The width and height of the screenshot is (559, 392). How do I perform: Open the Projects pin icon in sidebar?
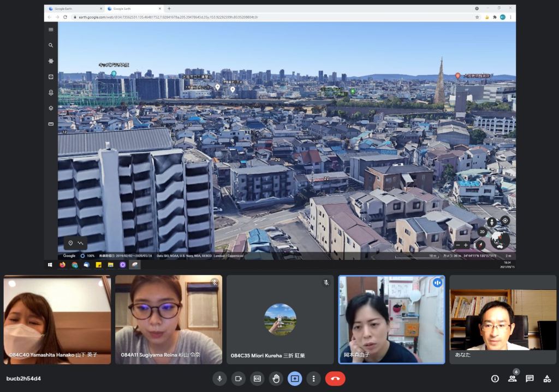(x=51, y=93)
